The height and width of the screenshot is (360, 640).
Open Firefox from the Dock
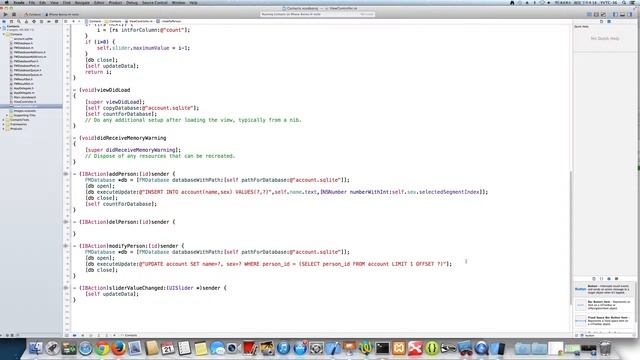tap(119, 348)
